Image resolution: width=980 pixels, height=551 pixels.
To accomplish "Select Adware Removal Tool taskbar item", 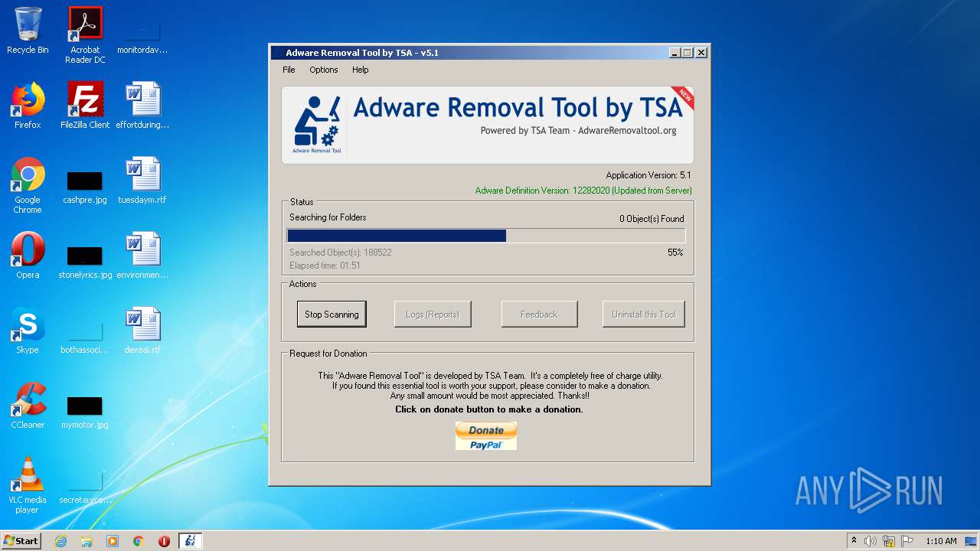I will tap(191, 541).
